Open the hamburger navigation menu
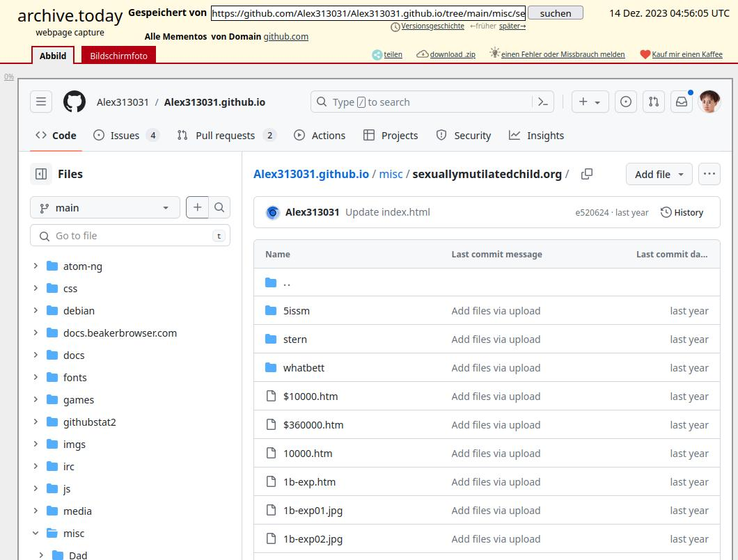Viewport: 738px width, 560px height. click(41, 102)
